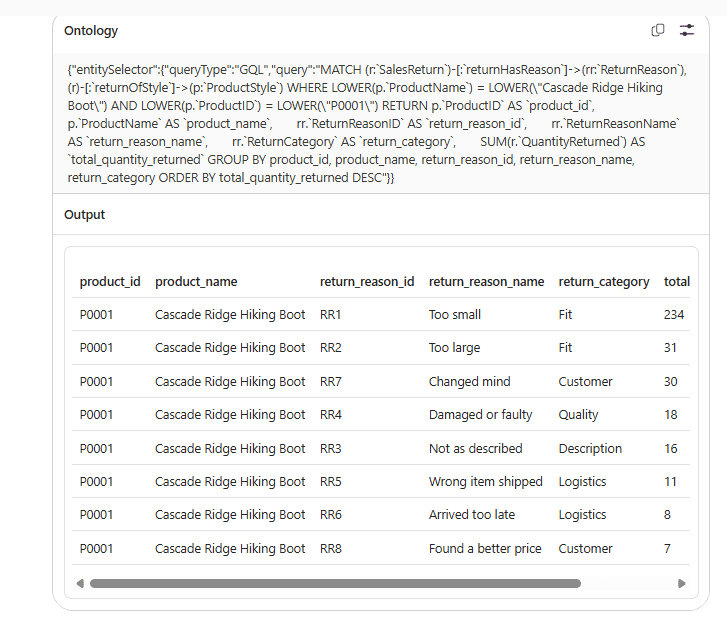The image size is (727, 628).
Task: Click the horizontal scrollbar left arrow
Action: (x=80, y=583)
